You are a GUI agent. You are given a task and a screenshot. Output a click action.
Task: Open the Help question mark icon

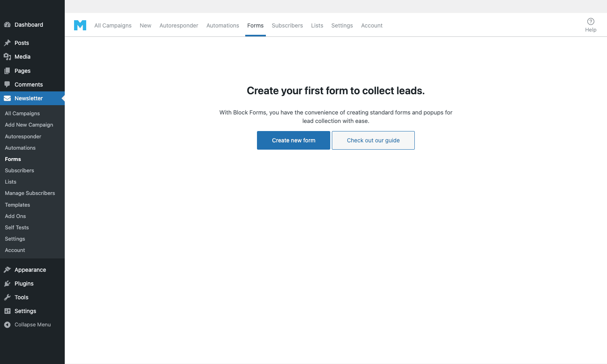click(x=591, y=21)
